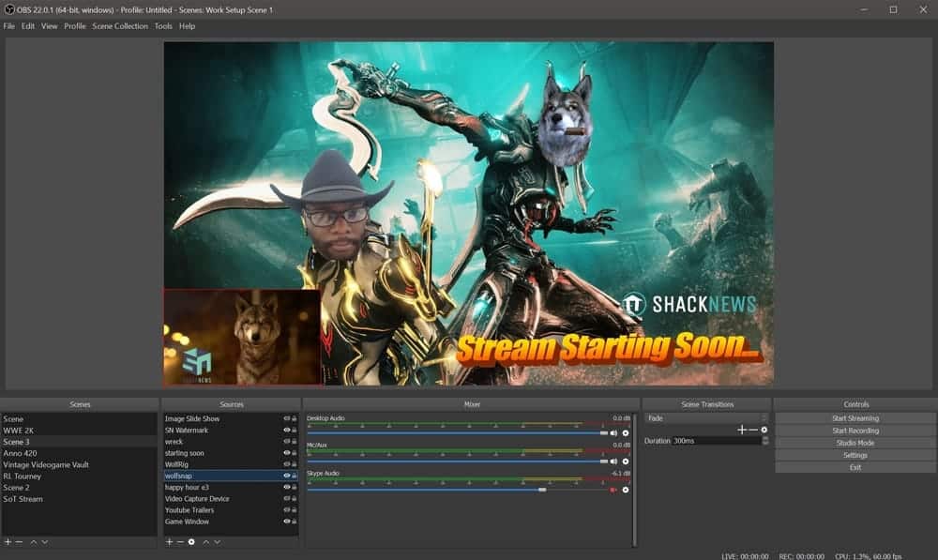
Task: Toggle visibility of WolfRig source
Action: point(286,464)
